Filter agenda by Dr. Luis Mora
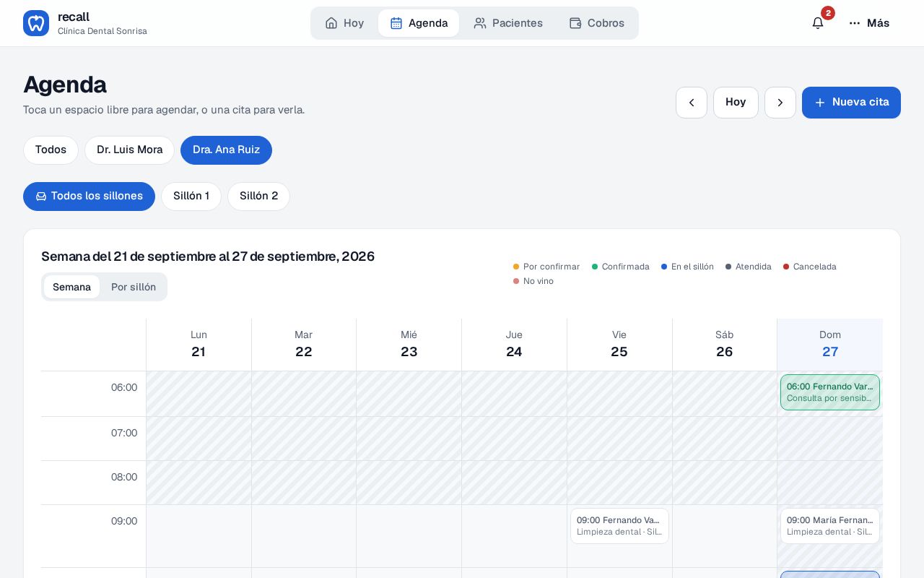This screenshot has height=578, width=924. coord(130,150)
